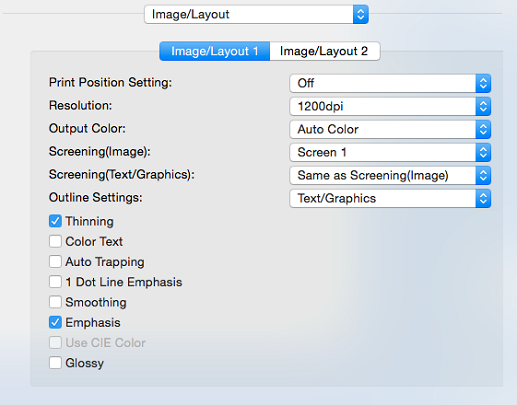Viewport: 517px width, 405px height.
Task: Click the blue arrows next to Text/Graphics
Action: (483, 198)
